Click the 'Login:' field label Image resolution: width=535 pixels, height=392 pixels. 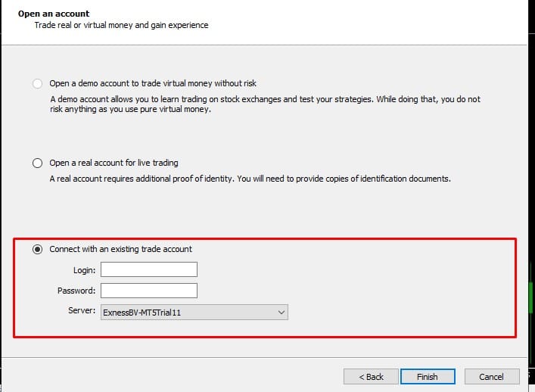(85, 269)
